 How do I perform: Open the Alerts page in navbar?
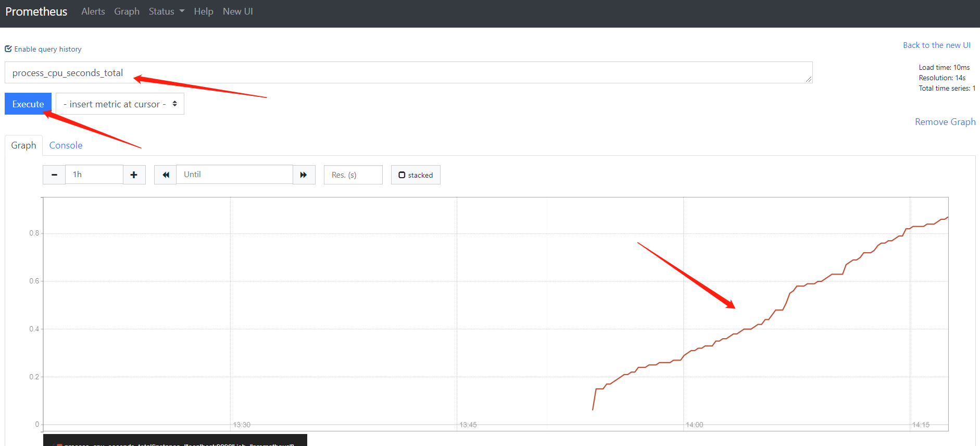pyautogui.click(x=93, y=11)
